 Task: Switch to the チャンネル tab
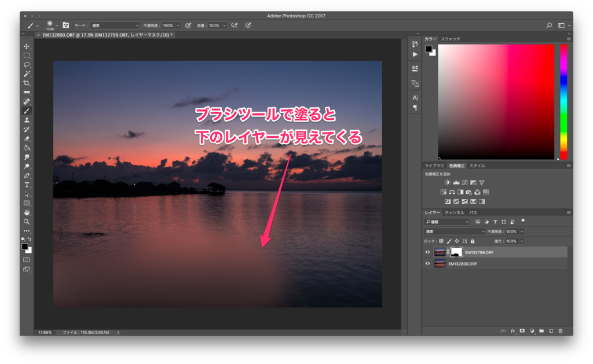(x=454, y=212)
